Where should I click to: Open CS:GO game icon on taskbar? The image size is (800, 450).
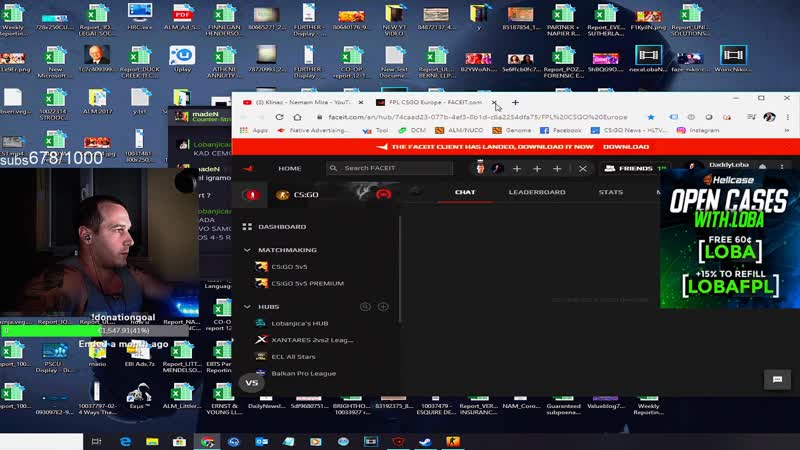pos(453,442)
